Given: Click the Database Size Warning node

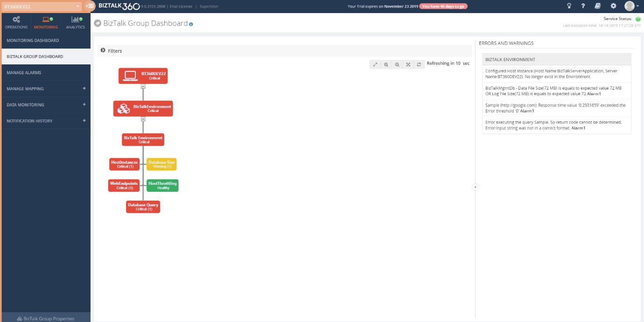Looking at the screenshot, I should (x=161, y=164).
